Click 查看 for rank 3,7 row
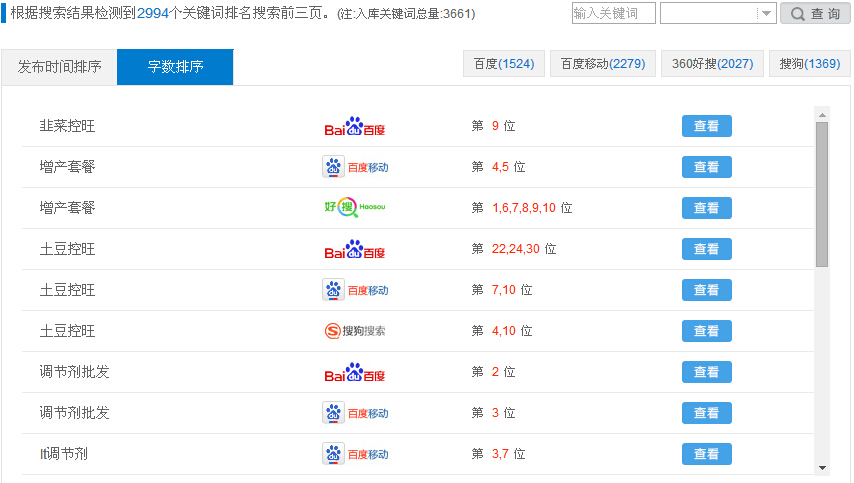This screenshot has width=854, height=483. tap(706, 454)
